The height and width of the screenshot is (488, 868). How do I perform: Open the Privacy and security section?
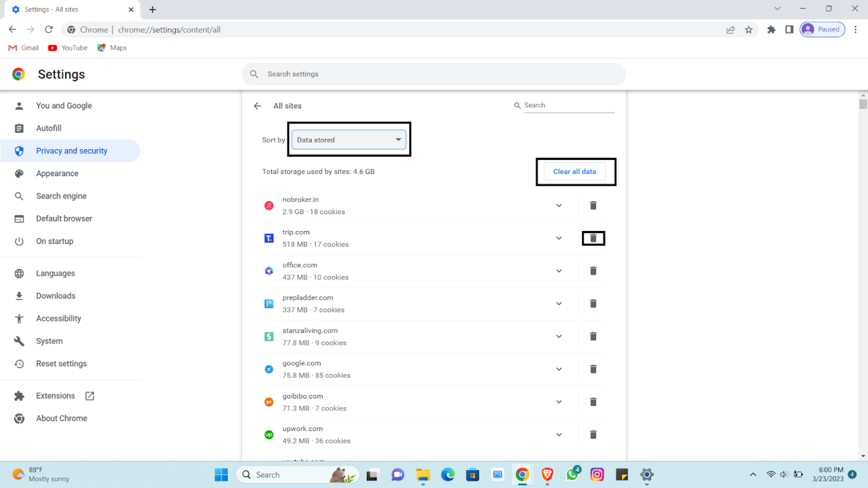[x=71, y=151]
